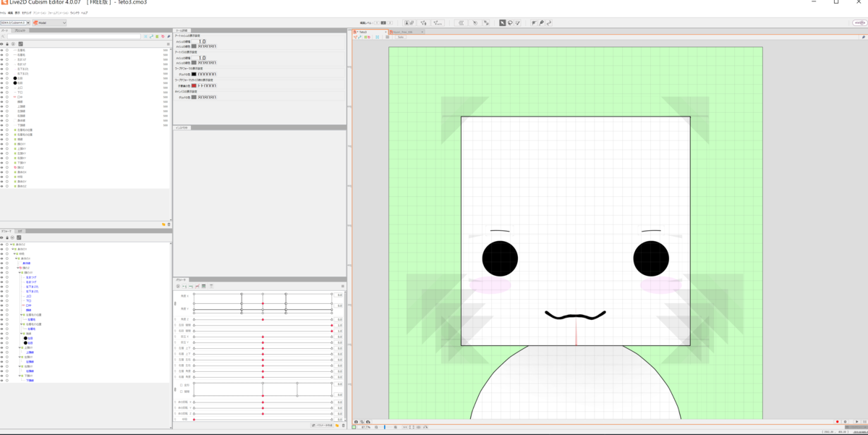Click the red reset icon beside Parts search

click(x=163, y=36)
